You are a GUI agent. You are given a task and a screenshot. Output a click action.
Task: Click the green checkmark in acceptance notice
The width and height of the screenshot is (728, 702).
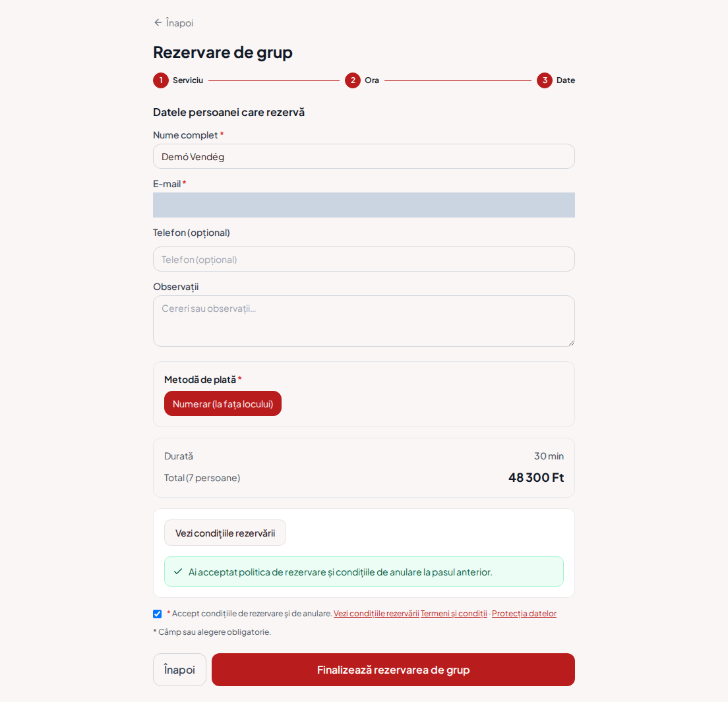178,571
